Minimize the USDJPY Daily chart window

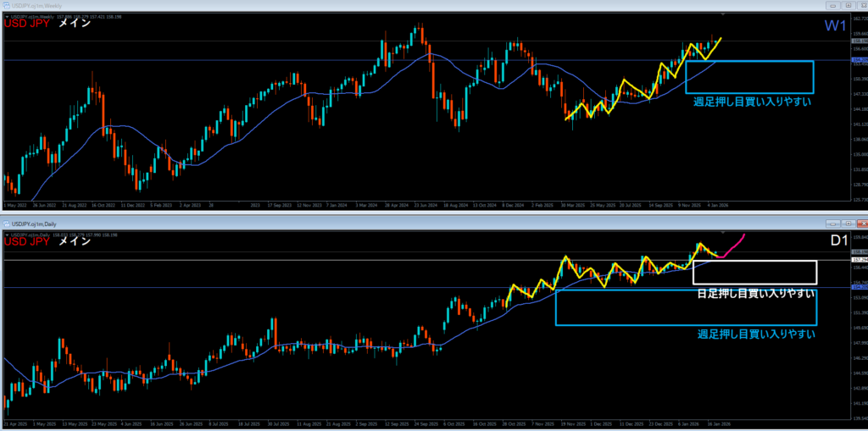coord(832,224)
